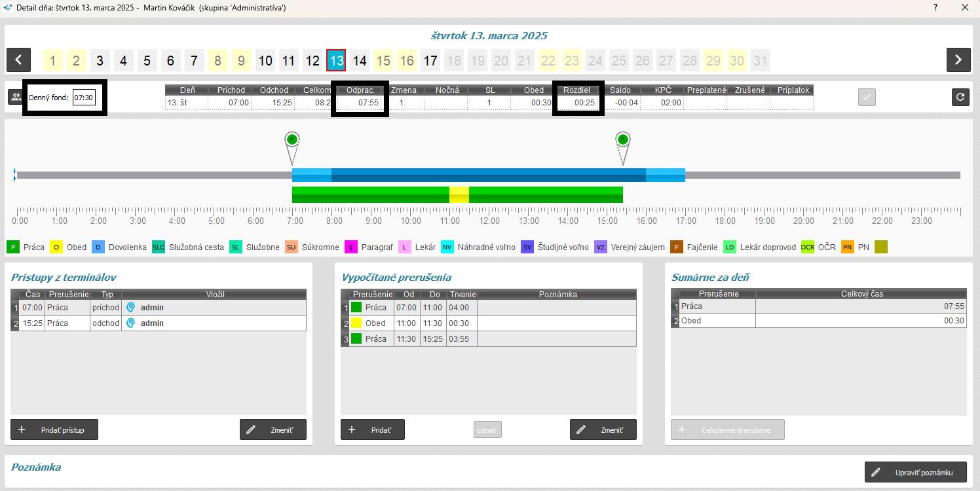Open help with the question mark icon
The width and height of the screenshot is (980, 491).
pos(935,8)
